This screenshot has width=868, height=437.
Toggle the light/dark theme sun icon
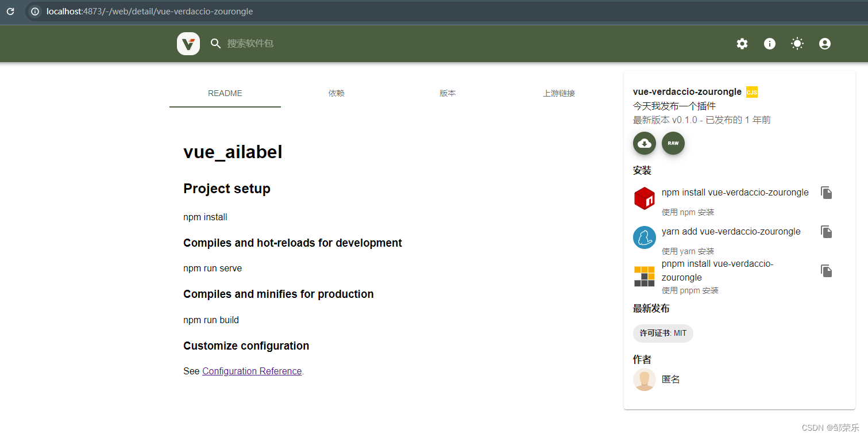coord(797,44)
